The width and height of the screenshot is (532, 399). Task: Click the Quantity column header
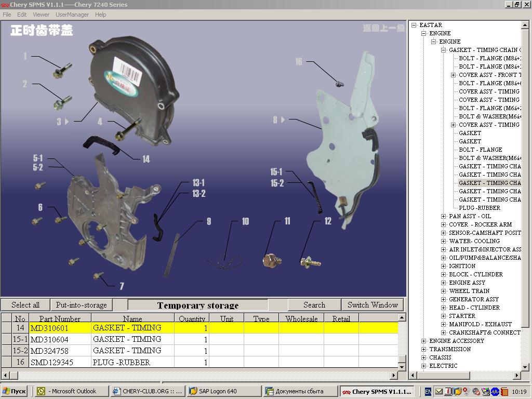tap(192, 318)
